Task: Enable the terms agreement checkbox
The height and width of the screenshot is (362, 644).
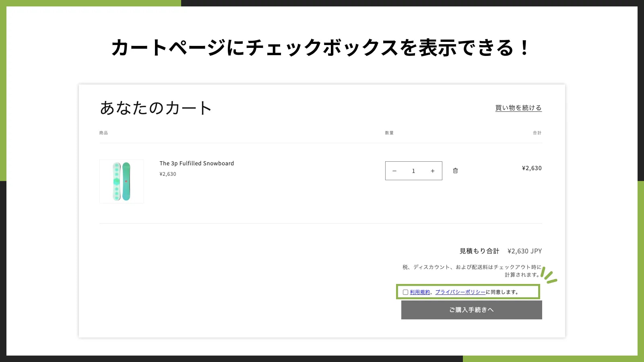Action: (405, 292)
